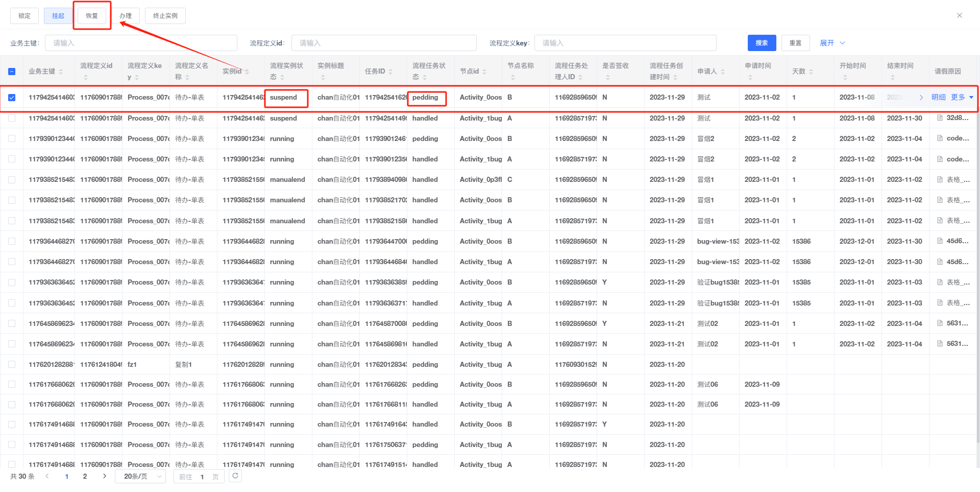Sort table by 任务ID column arrows
Viewport: 980px width, 492px height.
(390, 72)
